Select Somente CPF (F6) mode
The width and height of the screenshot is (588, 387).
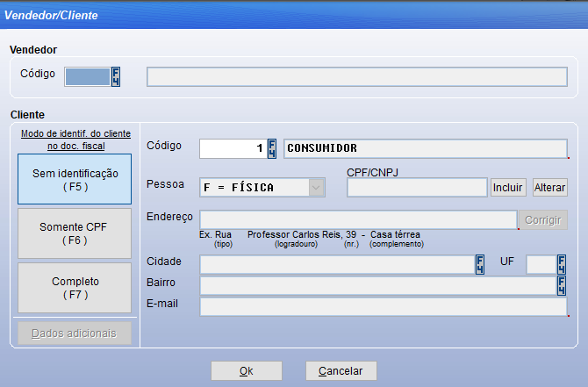(75, 233)
